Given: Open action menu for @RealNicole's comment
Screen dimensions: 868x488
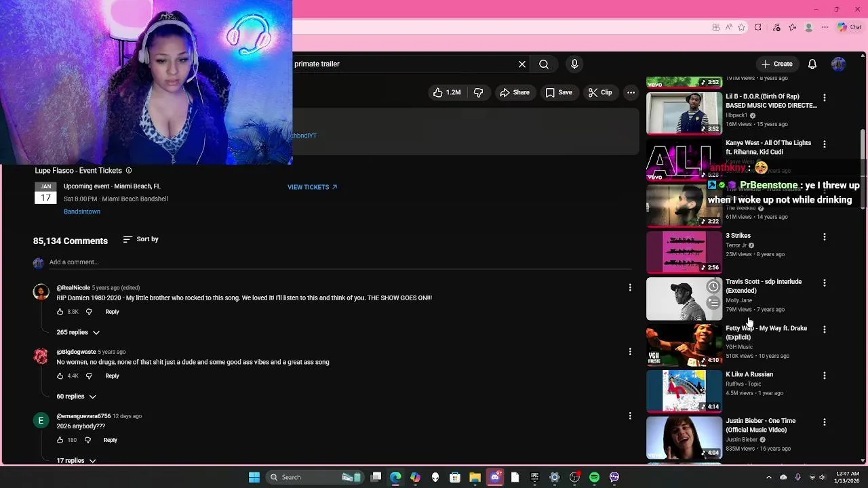Looking at the screenshot, I should pyautogui.click(x=630, y=288).
